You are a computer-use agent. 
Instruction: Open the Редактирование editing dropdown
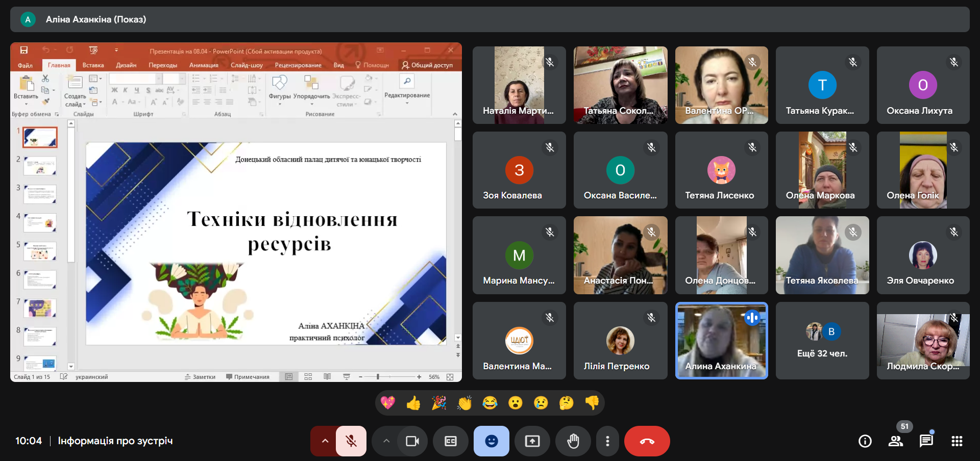pyautogui.click(x=407, y=89)
